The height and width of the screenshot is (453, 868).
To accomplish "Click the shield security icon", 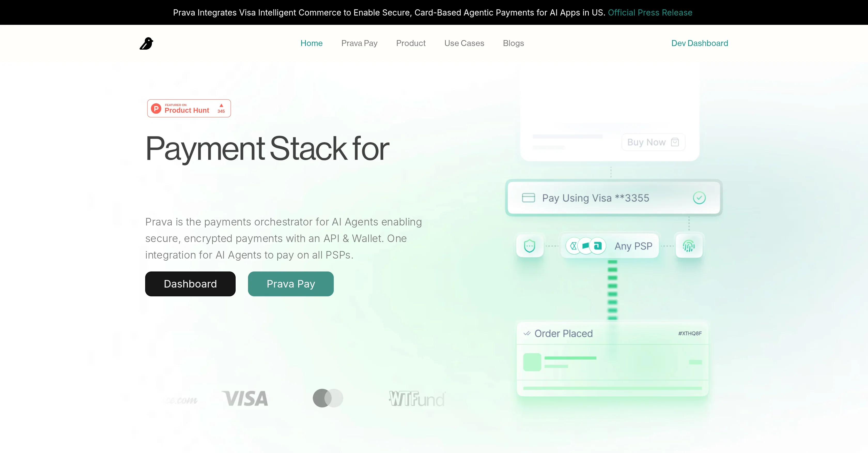I will (x=530, y=246).
